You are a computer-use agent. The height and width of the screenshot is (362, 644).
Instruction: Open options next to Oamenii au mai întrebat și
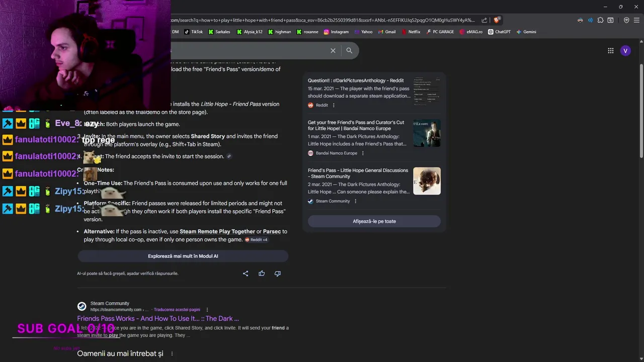point(172,354)
